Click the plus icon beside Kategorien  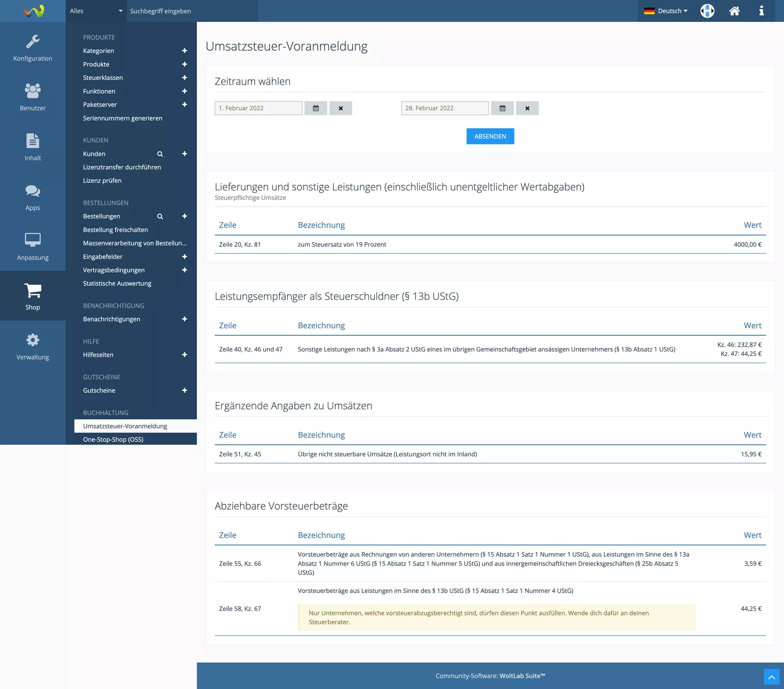click(x=184, y=51)
